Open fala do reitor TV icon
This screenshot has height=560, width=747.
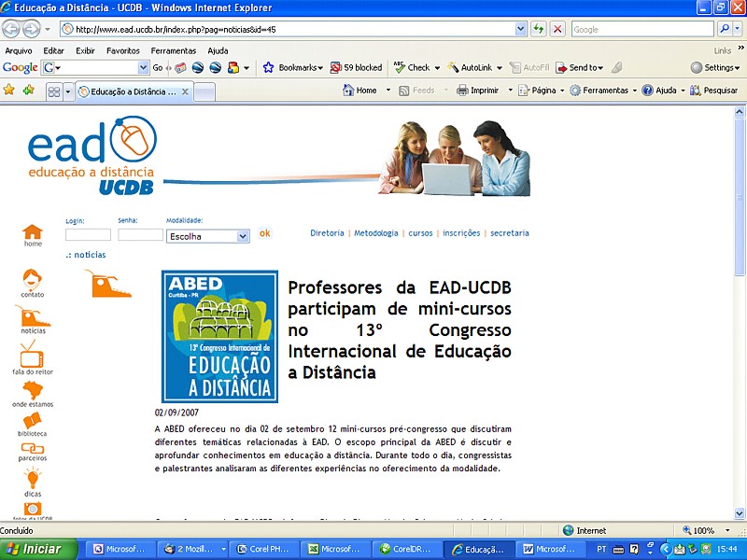pyautogui.click(x=33, y=354)
